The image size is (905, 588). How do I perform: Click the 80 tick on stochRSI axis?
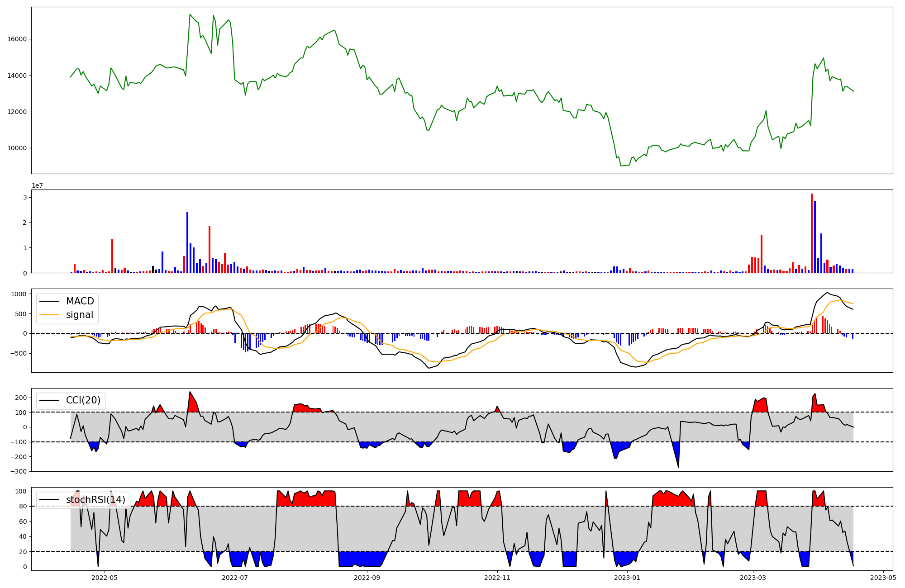23,507
